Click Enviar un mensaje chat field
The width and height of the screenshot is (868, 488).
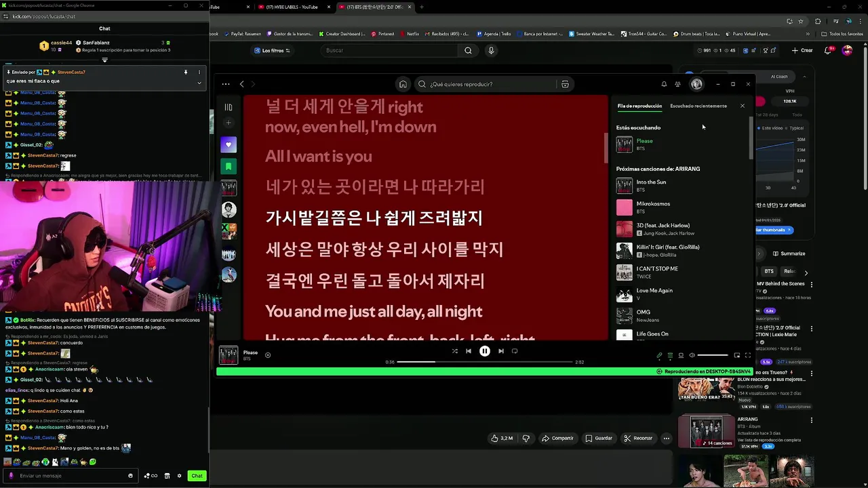(72, 476)
